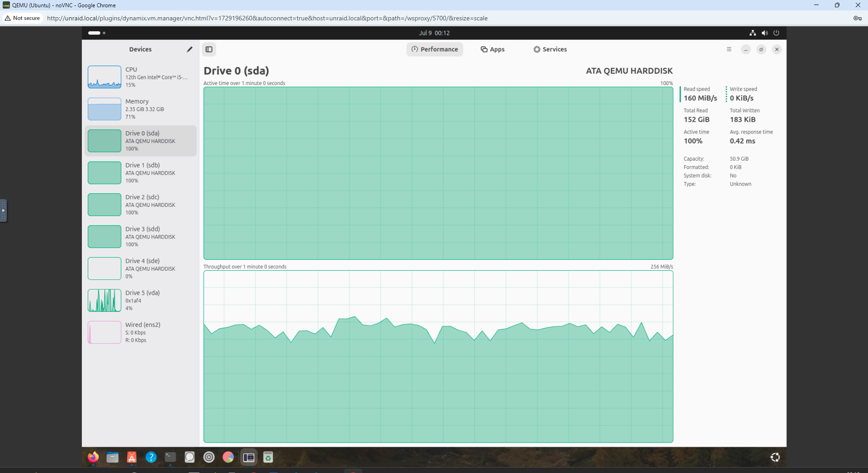Select Drive 5 (vda) in the sidebar
Screen dimensions: 868x473
pyautogui.click(x=141, y=301)
